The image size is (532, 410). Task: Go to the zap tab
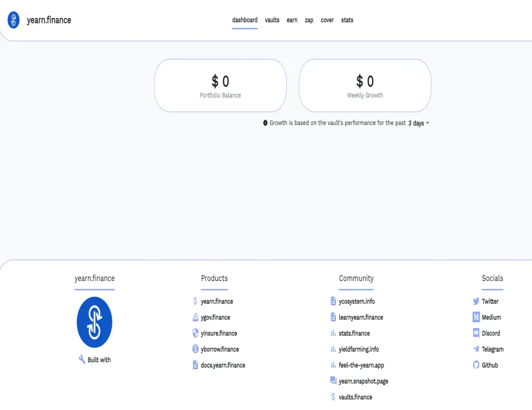(309, 20)
